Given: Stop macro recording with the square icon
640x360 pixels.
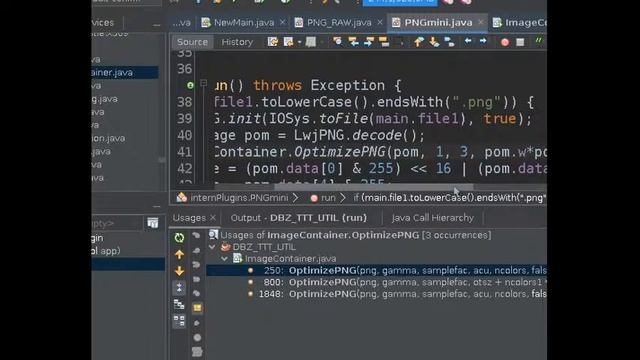Looking at the screenshot, I should [x=520, y=42].
